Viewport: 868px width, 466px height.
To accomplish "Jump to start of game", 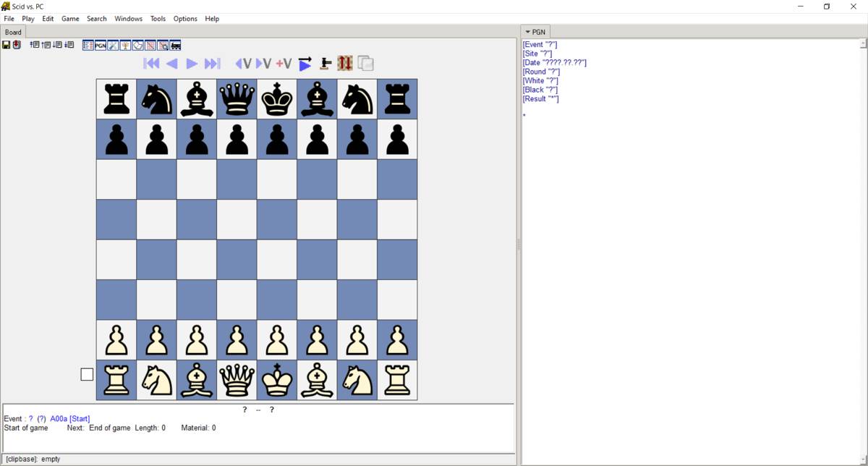I will pyautogui.click(x=151, y=64).
